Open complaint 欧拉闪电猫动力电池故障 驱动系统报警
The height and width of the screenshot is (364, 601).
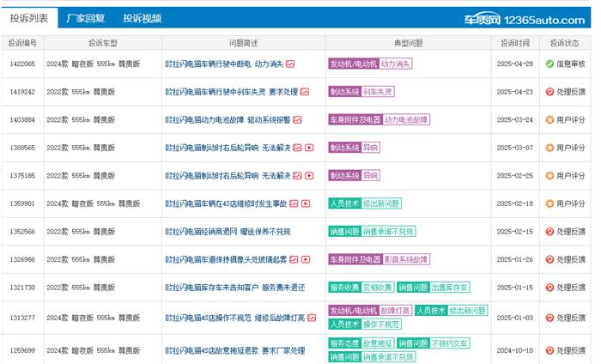[228, 120]
